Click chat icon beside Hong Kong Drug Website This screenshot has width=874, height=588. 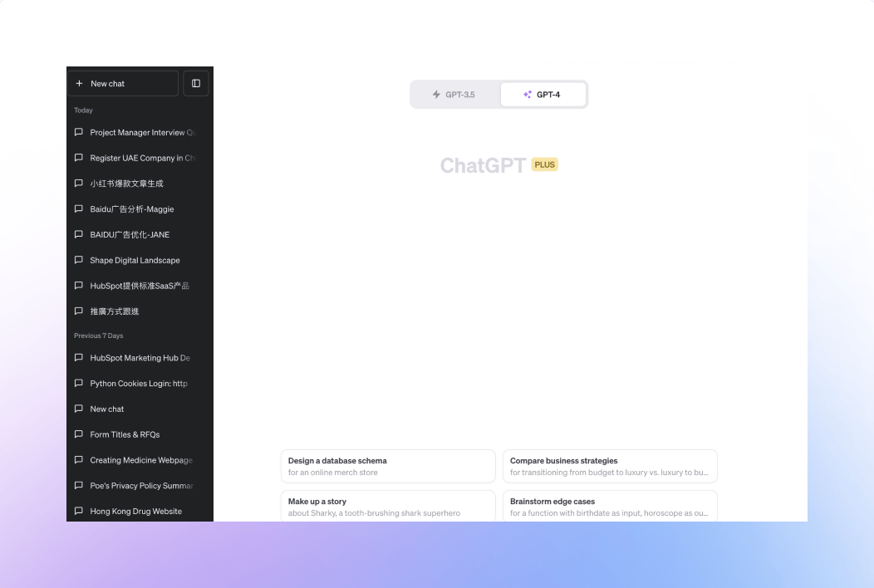[79, 511]
